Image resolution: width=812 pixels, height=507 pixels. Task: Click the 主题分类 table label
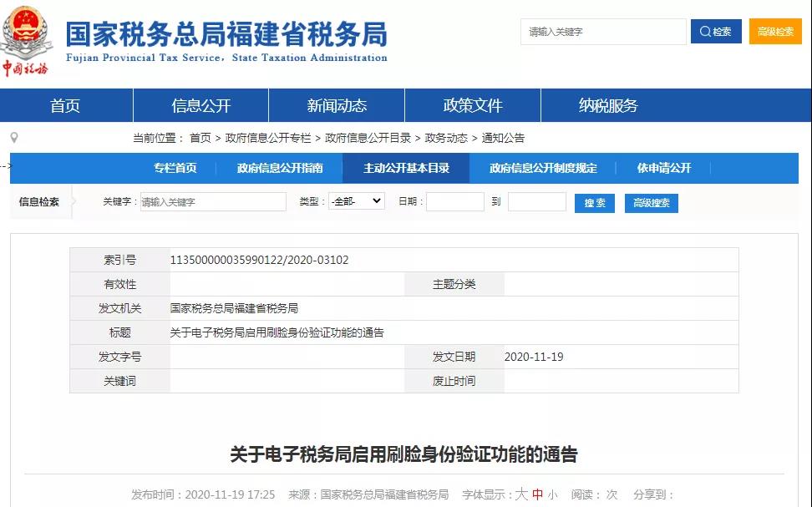[454, 284]
